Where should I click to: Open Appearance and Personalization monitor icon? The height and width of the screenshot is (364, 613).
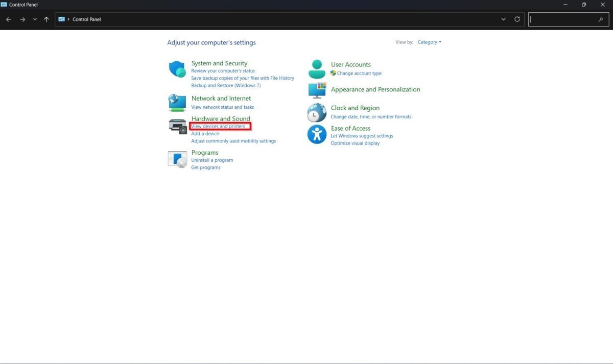(x=317, y=90)
